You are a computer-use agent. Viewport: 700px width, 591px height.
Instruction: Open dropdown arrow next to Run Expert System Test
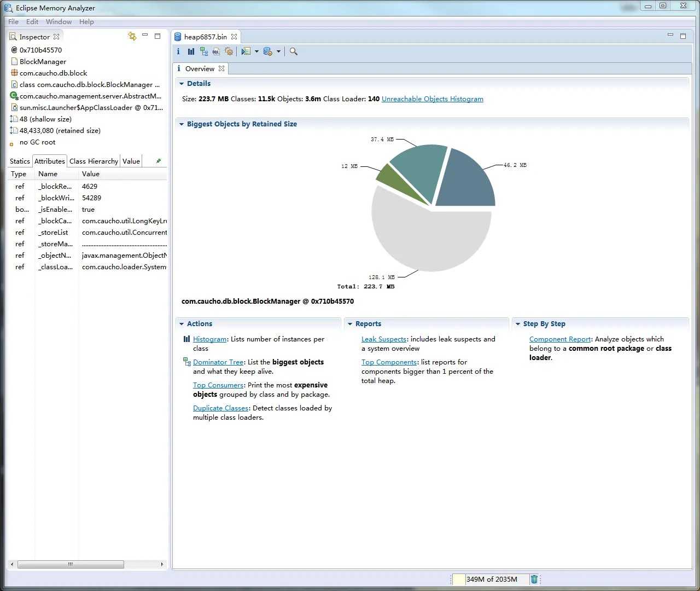[256, 51]
